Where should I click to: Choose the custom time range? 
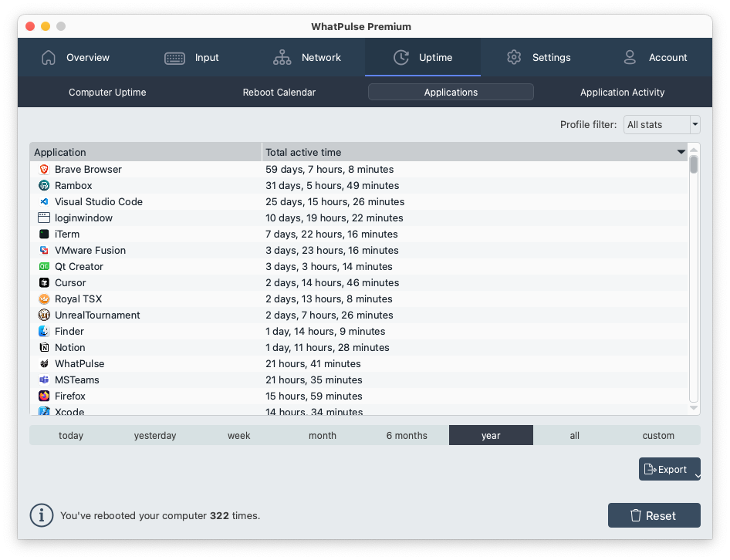[658, 435]
